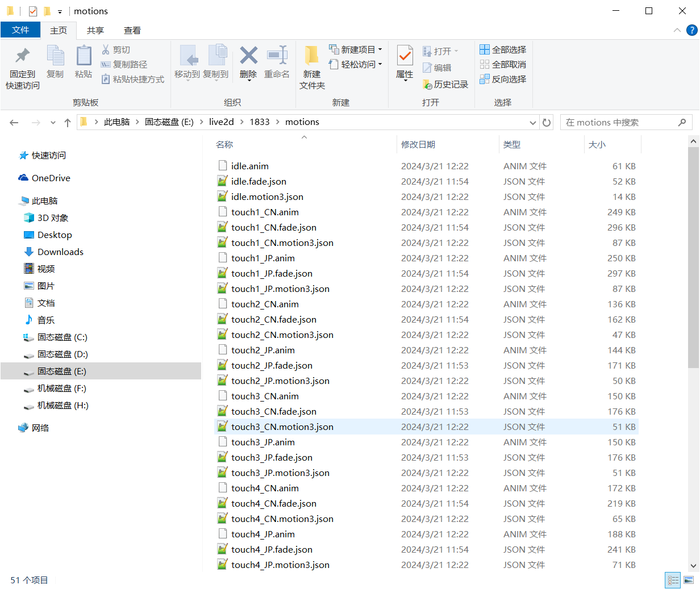Switch to the View (查看) tab
700x589 pixels.
coord(132,31)
